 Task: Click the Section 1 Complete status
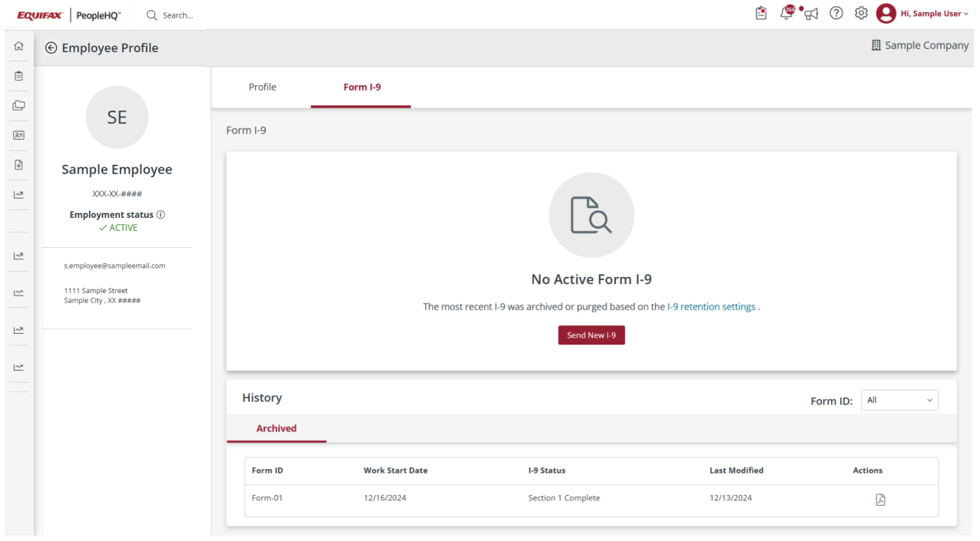click(x=564, y=498)
